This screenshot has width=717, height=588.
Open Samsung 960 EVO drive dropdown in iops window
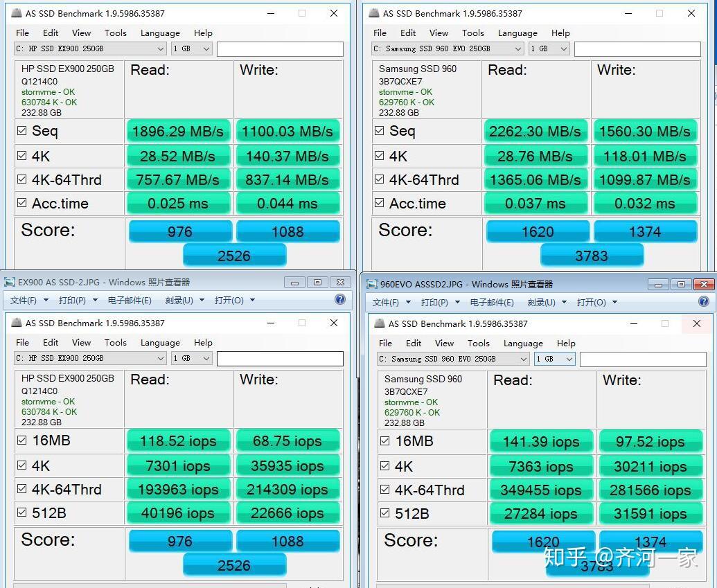point(453,359)
